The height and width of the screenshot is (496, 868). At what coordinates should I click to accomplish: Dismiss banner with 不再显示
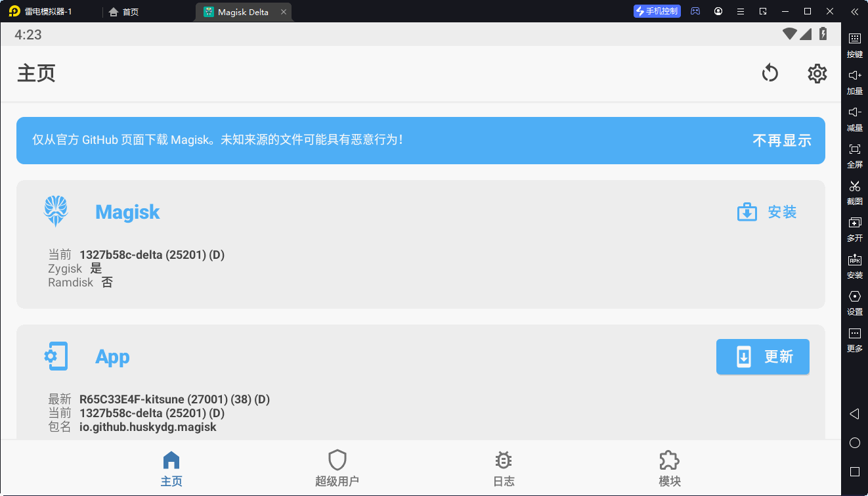781,141
